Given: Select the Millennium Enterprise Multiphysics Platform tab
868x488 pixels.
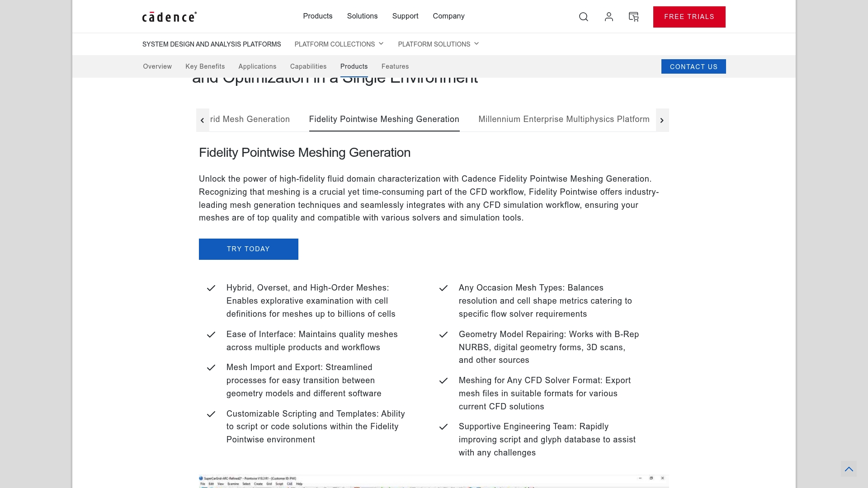Looking at the screenshot, I should click(564, 119).
